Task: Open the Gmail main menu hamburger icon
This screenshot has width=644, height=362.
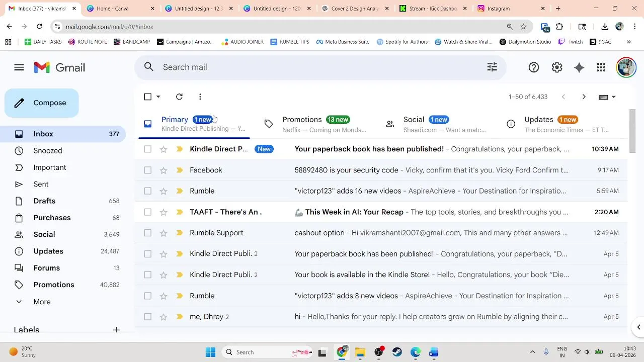Action: [19, 67]
